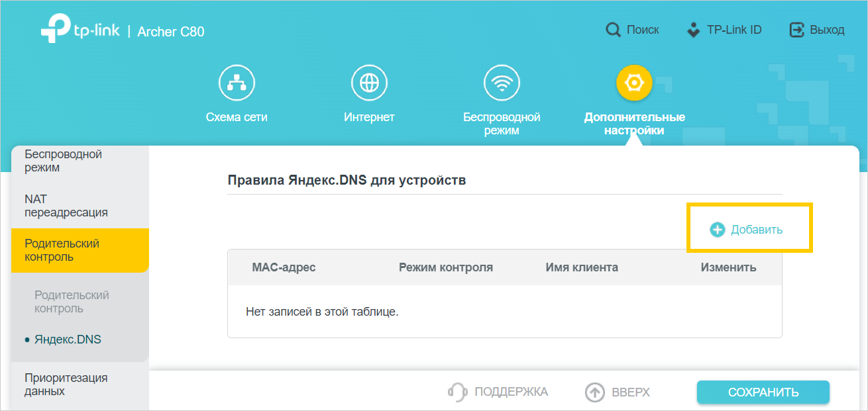Click the MAC-адрес column header
868x411 pixels.
tap(284, 267)
